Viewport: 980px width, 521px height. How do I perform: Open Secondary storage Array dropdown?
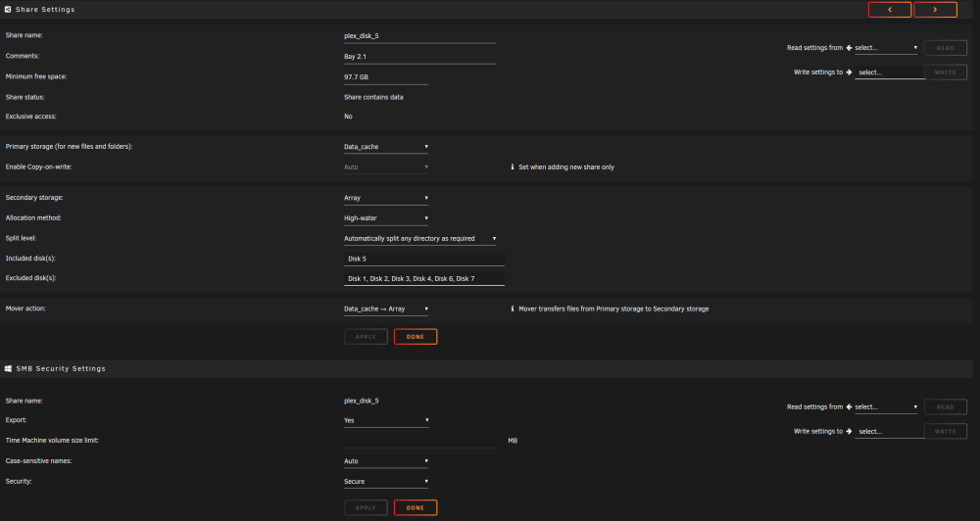386,198
